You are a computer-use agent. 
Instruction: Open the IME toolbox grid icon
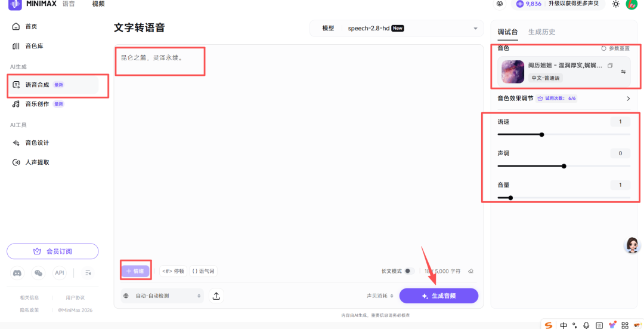(625, 325)
